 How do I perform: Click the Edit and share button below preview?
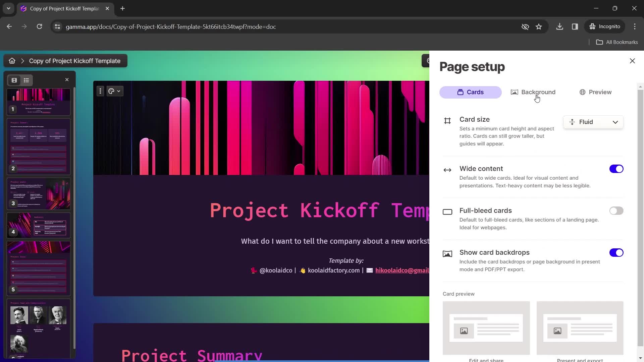pyautogui.click(x=486, y=360)
